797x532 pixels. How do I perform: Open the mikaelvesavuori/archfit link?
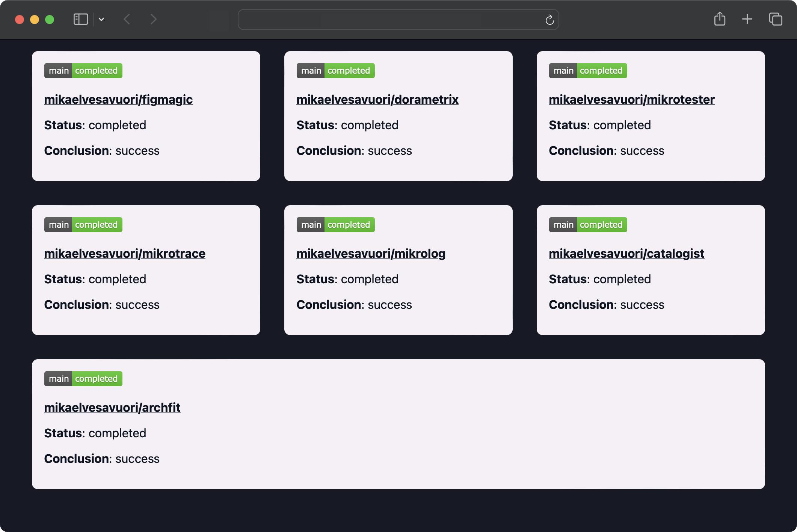pyautogui.click(x=112, y=408)
